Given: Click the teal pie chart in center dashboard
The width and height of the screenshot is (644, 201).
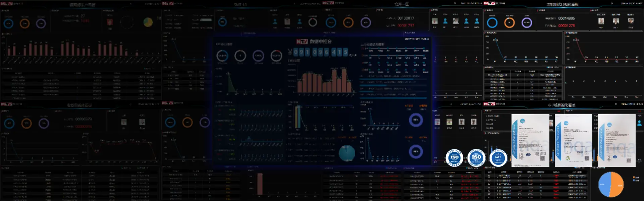Looking at the screenshot, I should pos(347,153).
